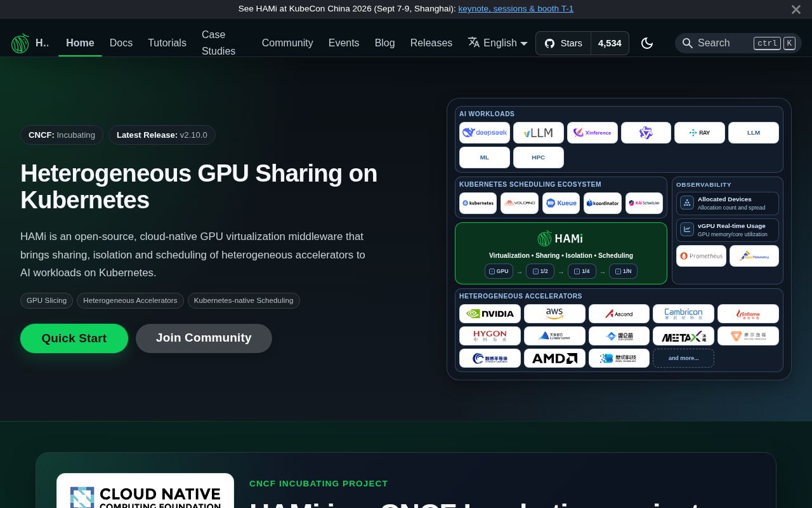Click the Ascend logo tile

(x=619, y=314)
